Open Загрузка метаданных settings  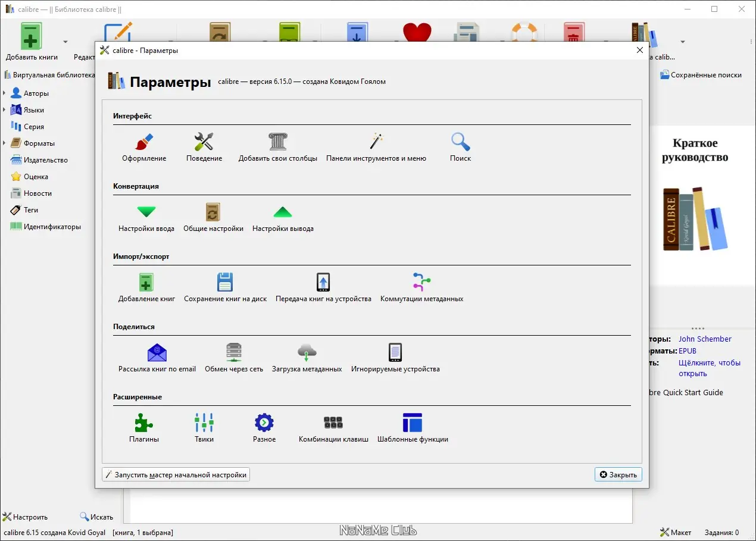pos(307,358)
